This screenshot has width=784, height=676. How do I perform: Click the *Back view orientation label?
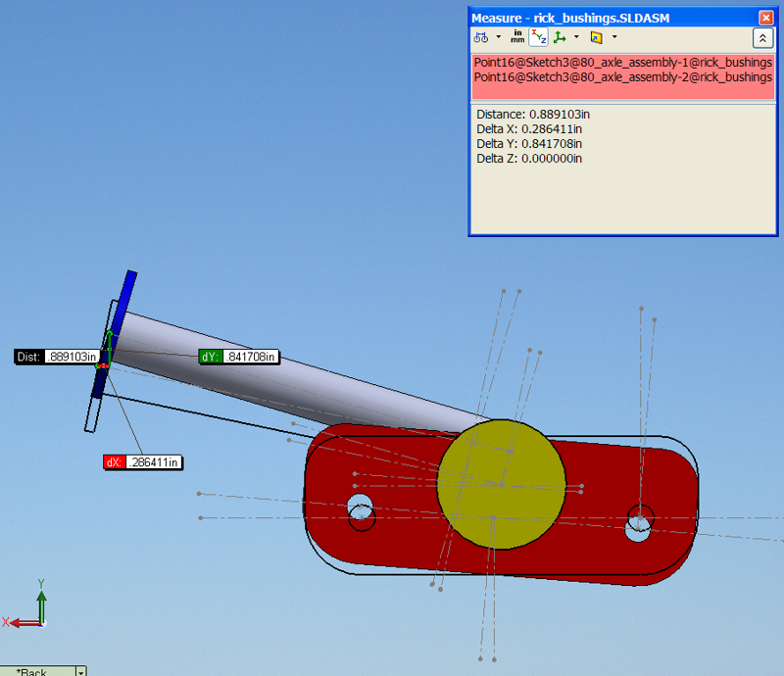tap(31, 671)
